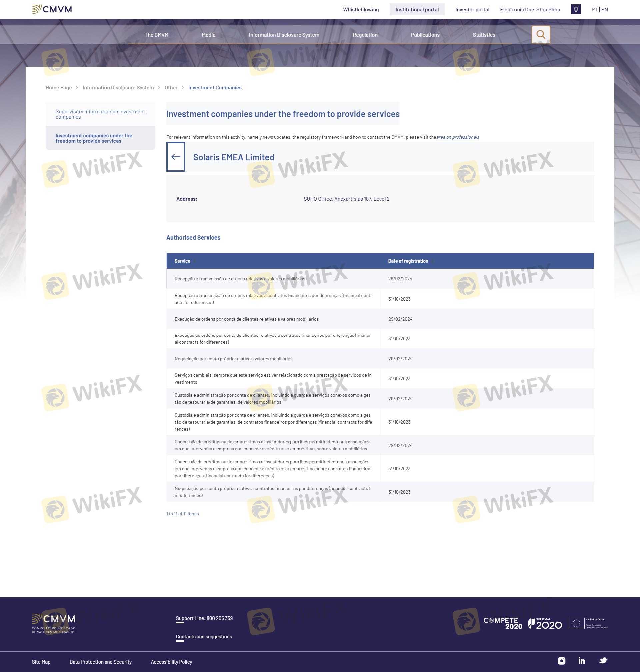
Task: Click the back arrow beside Solaris EMEA Limited
Action: (x=176, y=157)
